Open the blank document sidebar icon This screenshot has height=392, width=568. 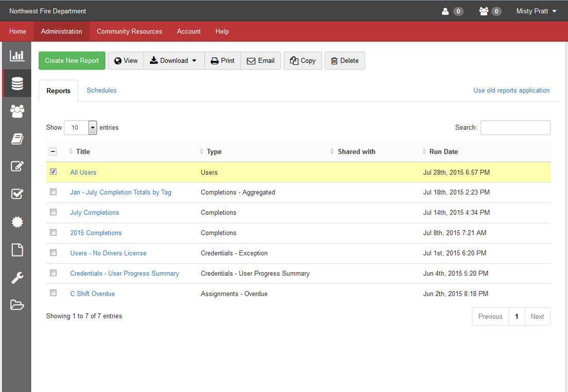[17, 250]
